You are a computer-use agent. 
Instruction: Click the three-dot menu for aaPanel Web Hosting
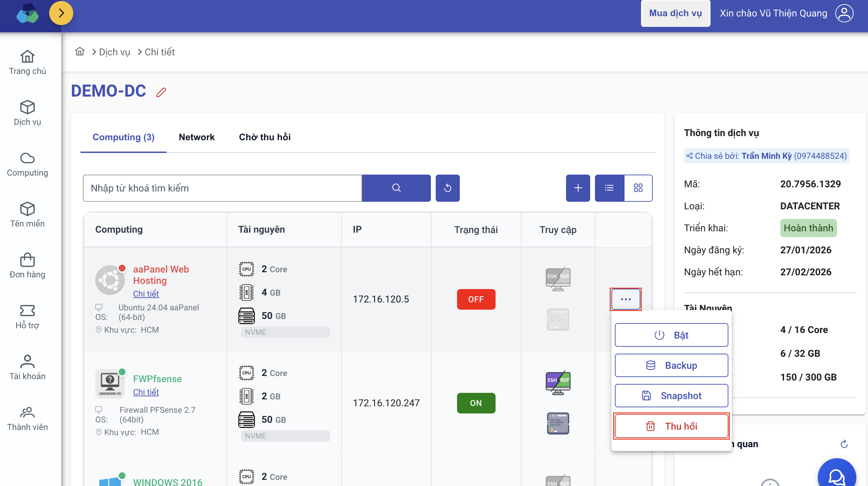(626, 299)
